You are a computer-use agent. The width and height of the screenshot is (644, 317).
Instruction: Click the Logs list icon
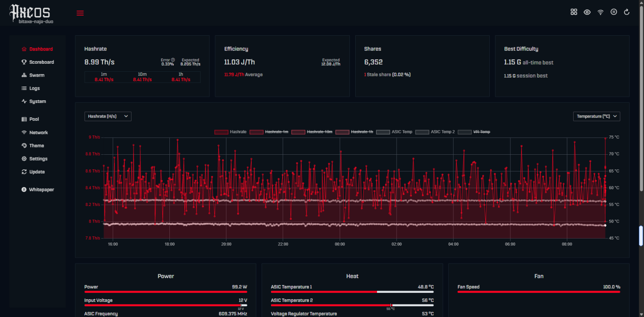[24, 88]
